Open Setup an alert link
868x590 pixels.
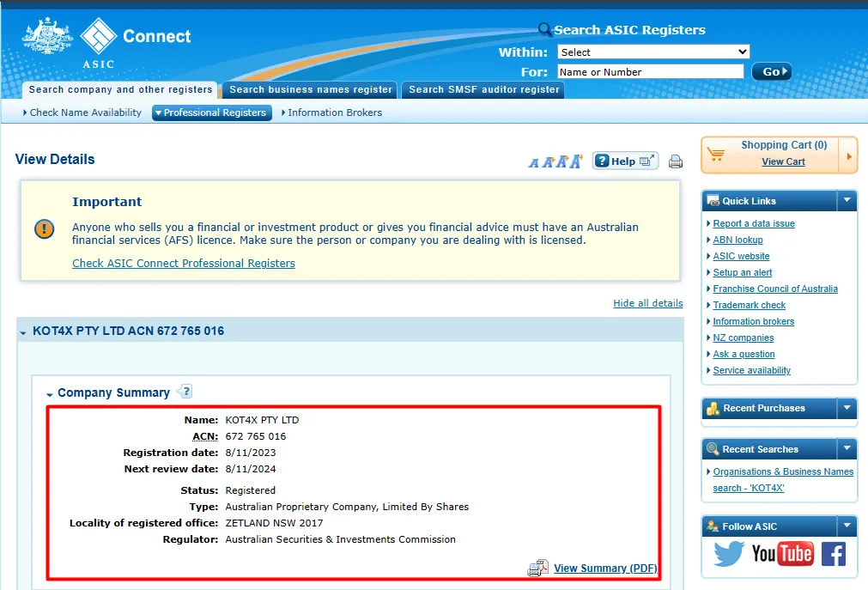tap(743, 272)
